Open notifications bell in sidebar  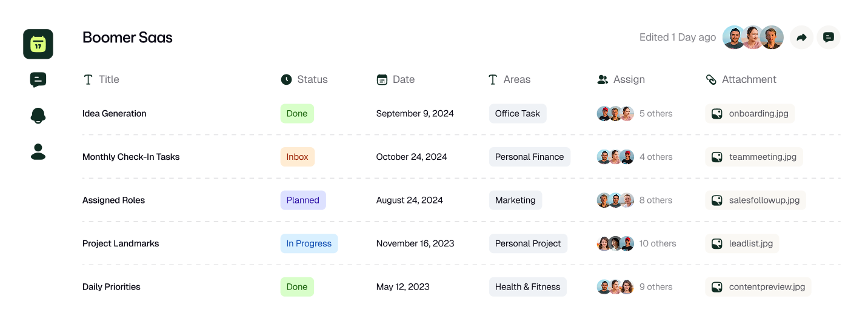(x=38, y=115)
